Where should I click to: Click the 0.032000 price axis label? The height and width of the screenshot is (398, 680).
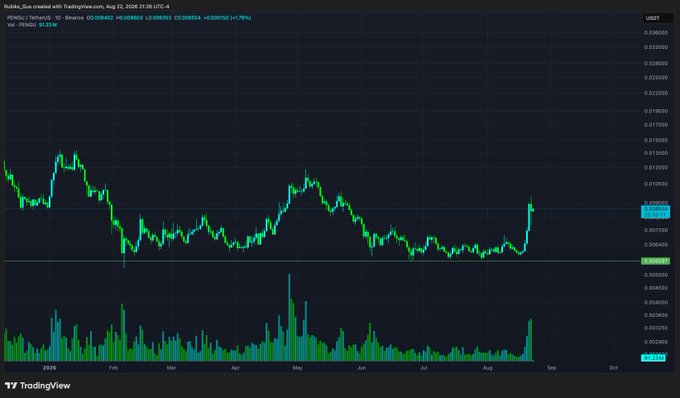[x=656, y=47]
